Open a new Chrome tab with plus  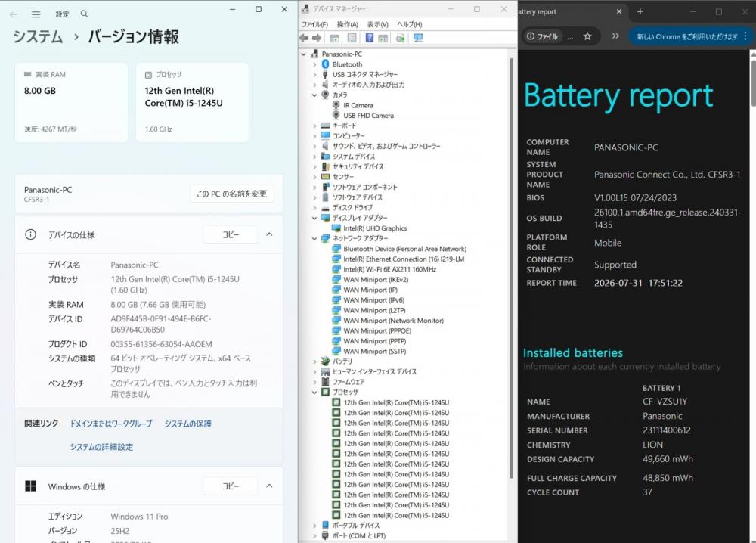(x=640, y=11)
